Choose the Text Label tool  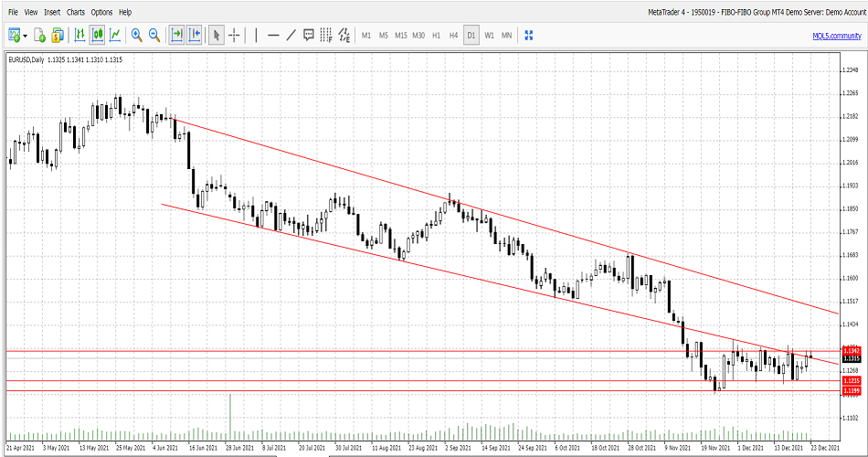[309, 35]
